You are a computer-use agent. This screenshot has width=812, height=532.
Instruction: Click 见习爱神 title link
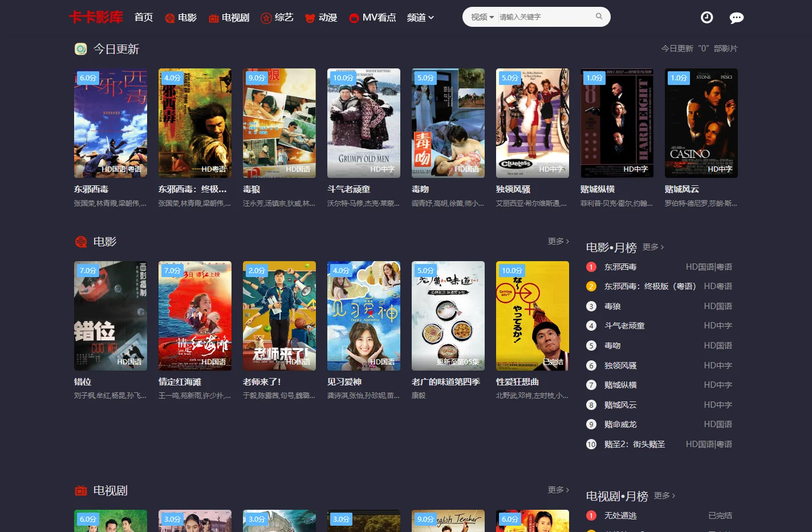344,381
